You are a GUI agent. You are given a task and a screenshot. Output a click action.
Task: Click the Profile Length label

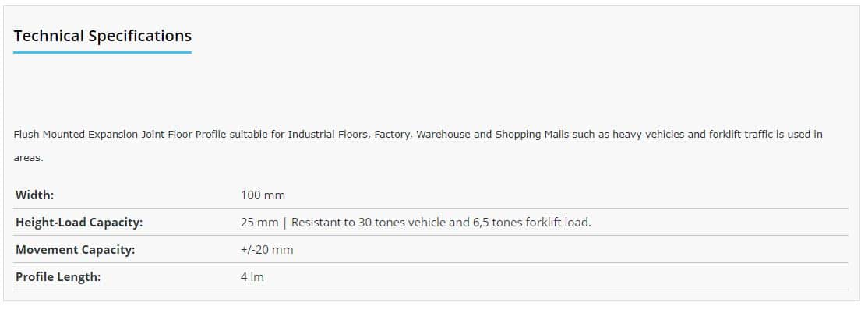(58, 277)
